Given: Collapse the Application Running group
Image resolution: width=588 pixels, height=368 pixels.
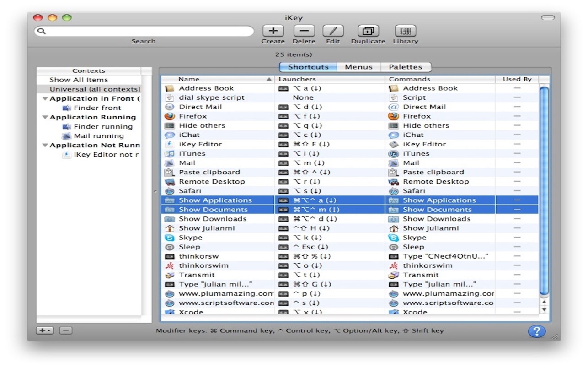Looking at the screenshot, I should [45, 118].
